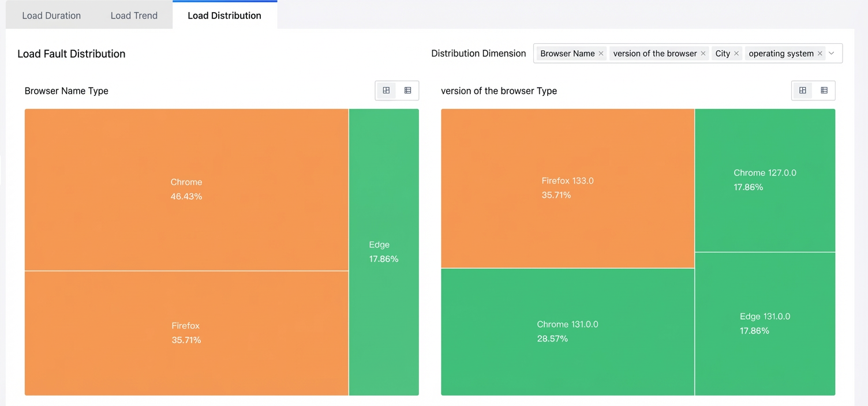Click the Browser Name tag text
The image size is (868, 406).
pyautogui.click(x=567, y=54)
